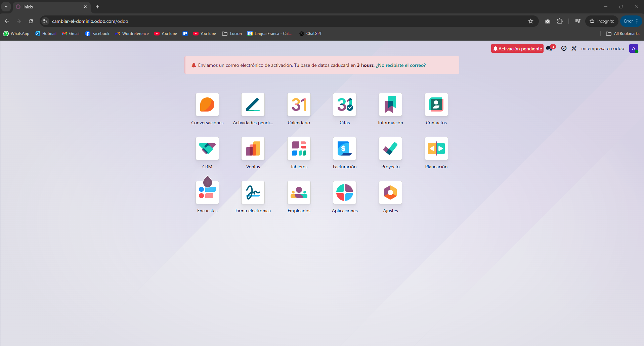Open the Ajustes settings app
Screen dimensions: 644x346
pos(390,193)
